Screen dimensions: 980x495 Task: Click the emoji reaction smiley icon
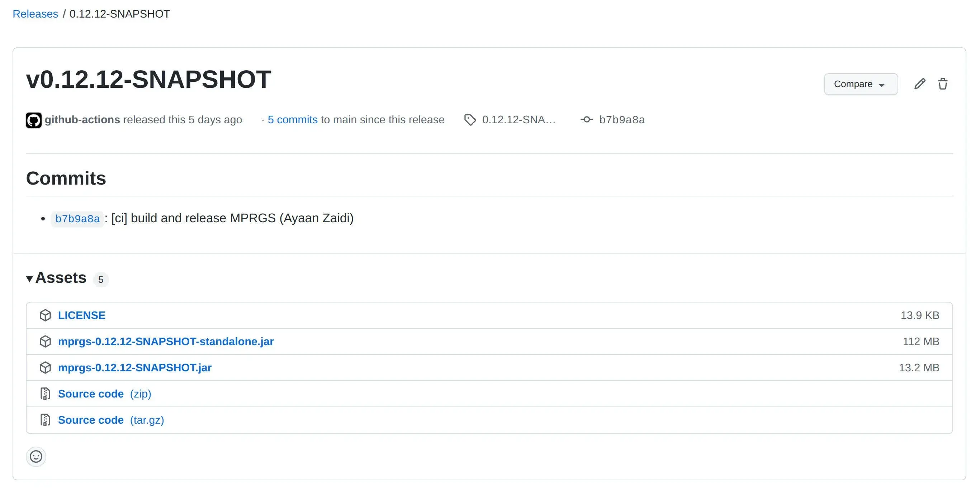click(35, 456)
